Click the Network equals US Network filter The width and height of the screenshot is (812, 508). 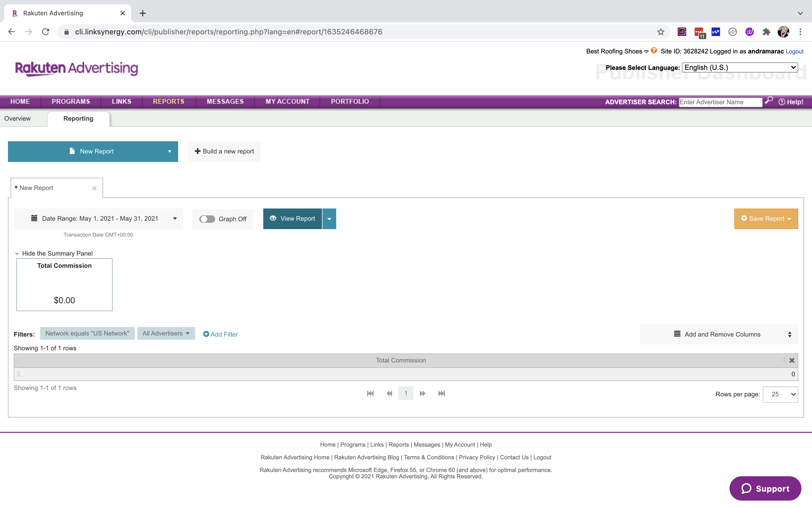coord(87,333)
